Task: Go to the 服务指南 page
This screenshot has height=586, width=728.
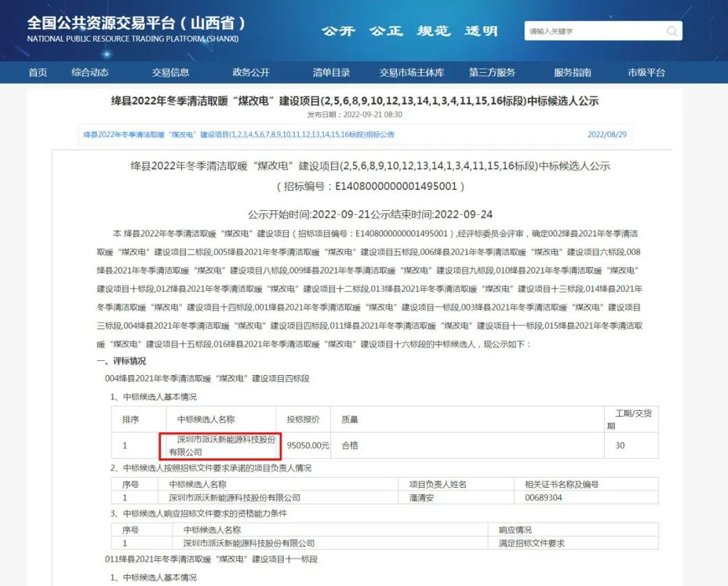Action: tap(572, 73)
